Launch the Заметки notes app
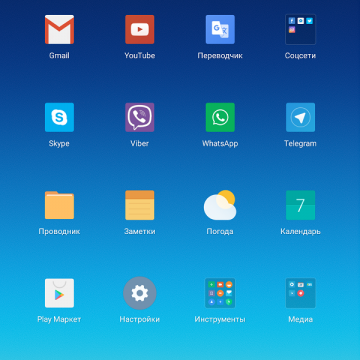360x360 pixels. pyautogui.click(x=140, y=205)
